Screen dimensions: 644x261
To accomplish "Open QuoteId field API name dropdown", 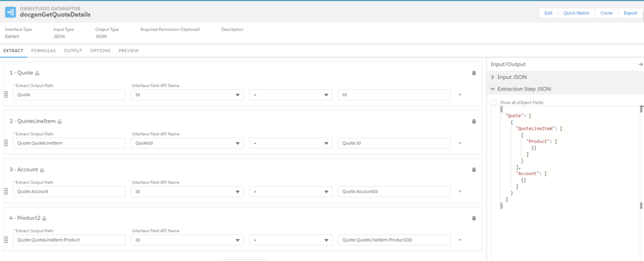I will (x=187, y=143).
